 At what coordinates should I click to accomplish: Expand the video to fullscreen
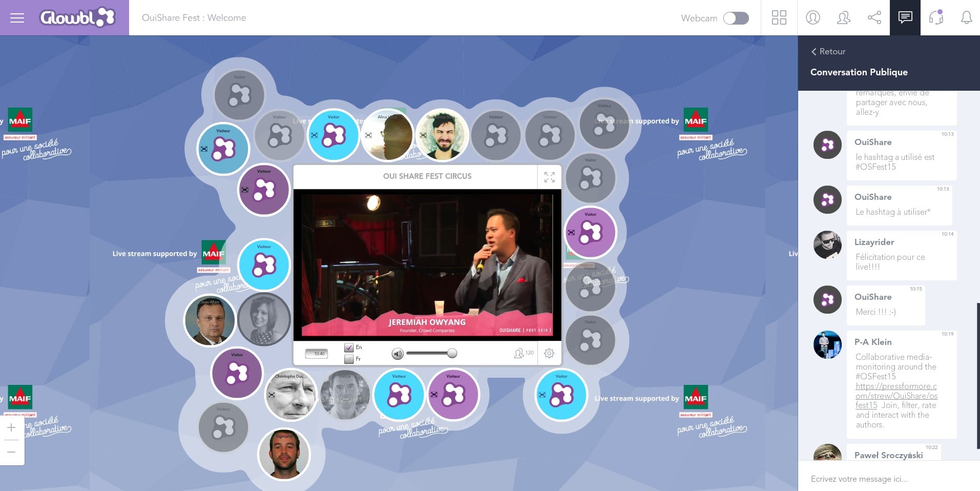point(549,177)
